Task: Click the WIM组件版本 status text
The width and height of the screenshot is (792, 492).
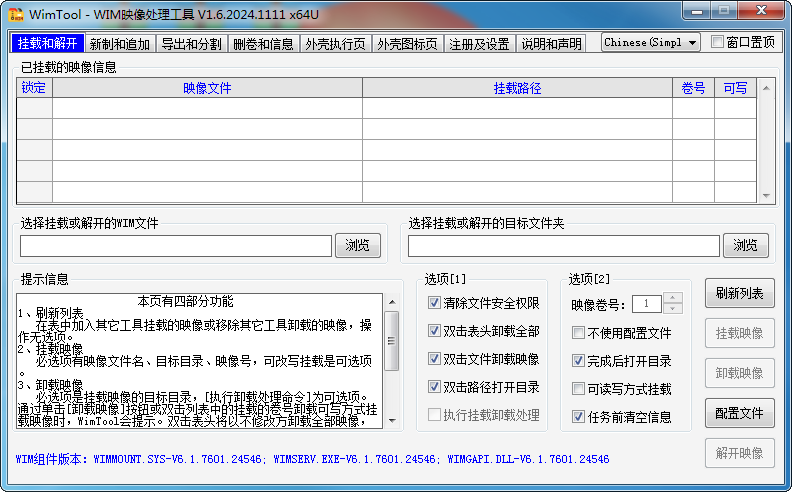Action: point(312,459)
